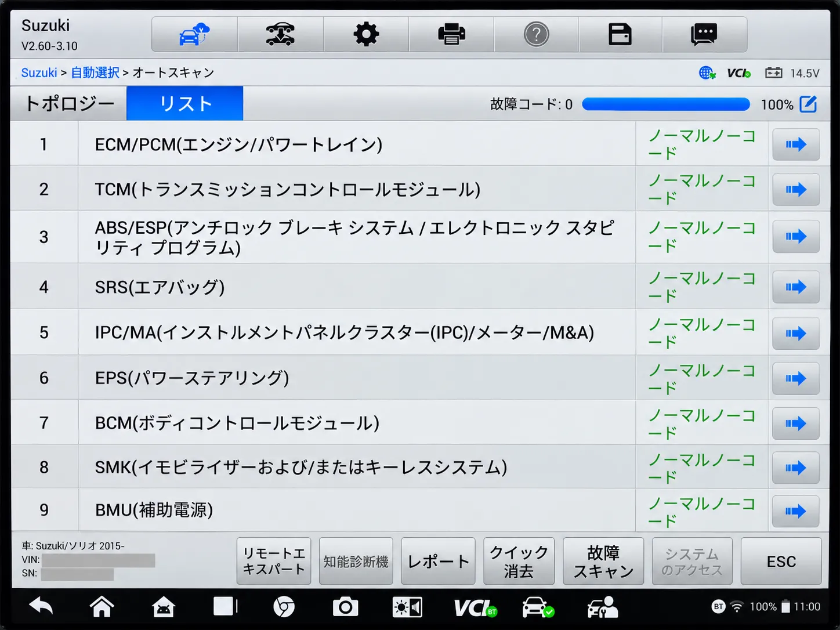Select the SRS(エアバッグ) row text
This screenshot has width=840, height=630.
click(160, 287)
